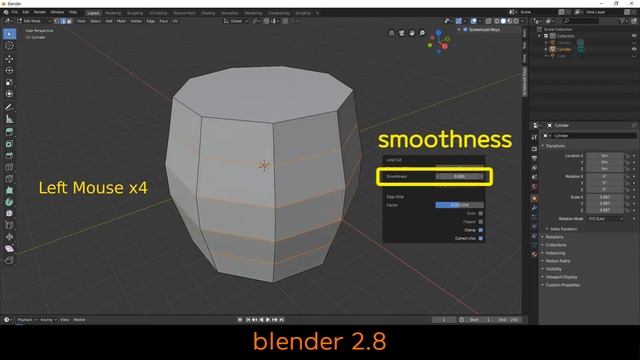The height and width of the screenshot is (360, 640).
Task: Disable the Clamp checkbox
Action: tap(480, 230)
